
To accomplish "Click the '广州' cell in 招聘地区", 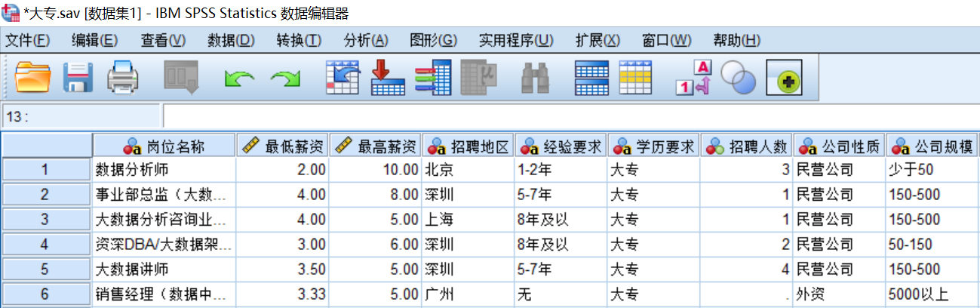I will 468,294.
